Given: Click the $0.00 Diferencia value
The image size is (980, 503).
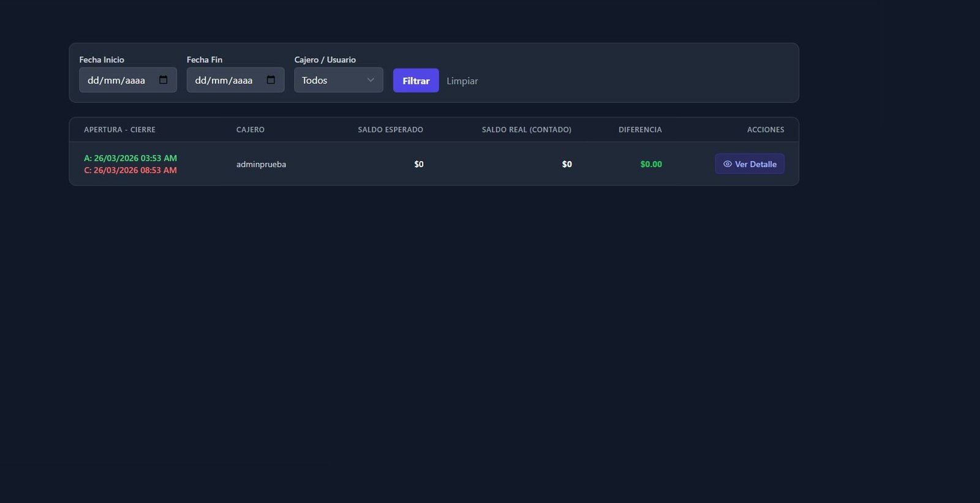Looking at the screenshot, I should (651, 164).
